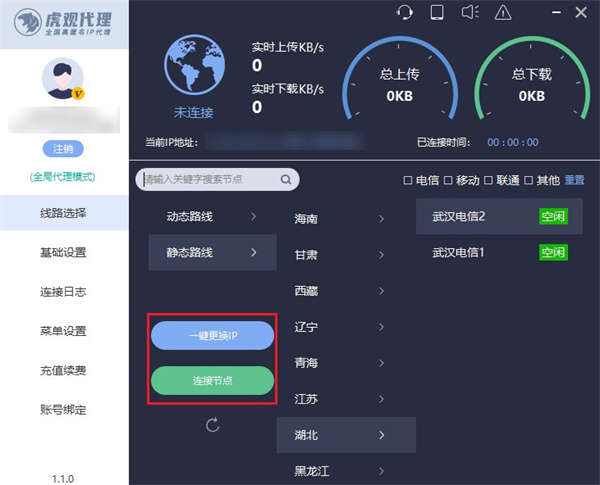
Task: Click the 空闲 status of 武汉电信2
Action: click(553, 216)
